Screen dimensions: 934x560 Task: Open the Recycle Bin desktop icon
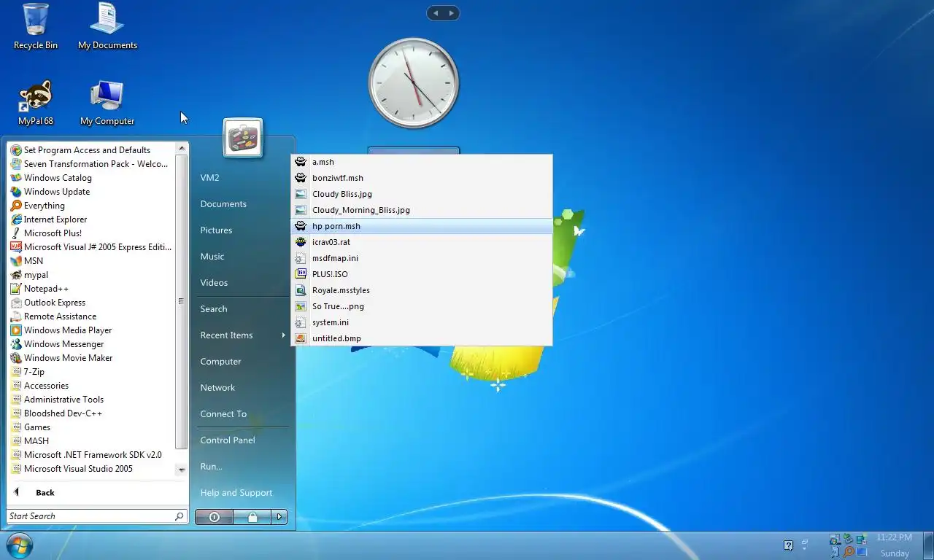pos(35,26)
